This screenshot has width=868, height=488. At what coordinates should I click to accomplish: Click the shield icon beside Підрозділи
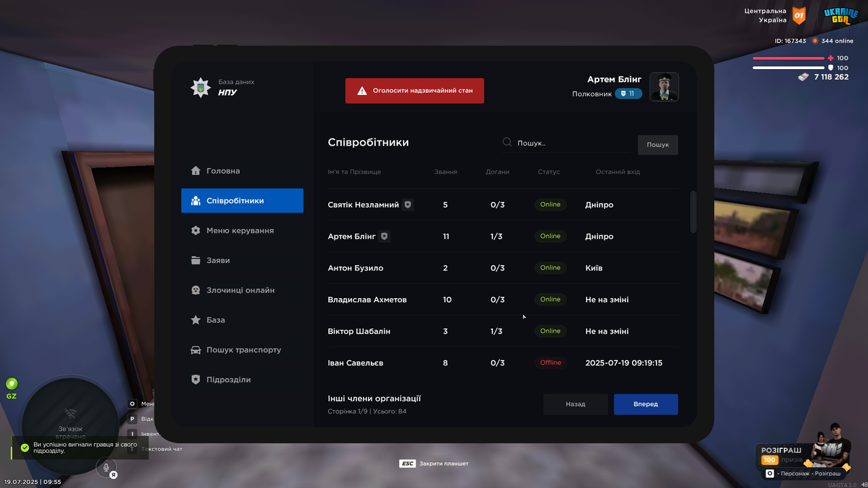click(x=195, y=380)
